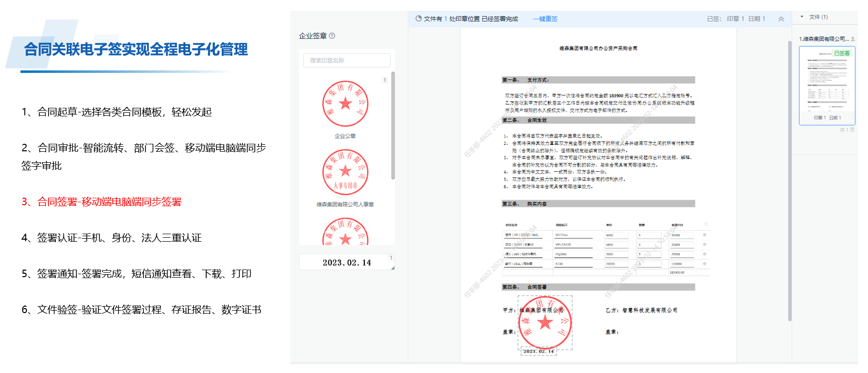Viewport: 868px width, 373px height.
Task: Open file 1.维森集团有限公司... entry
Action: point(824,39)
